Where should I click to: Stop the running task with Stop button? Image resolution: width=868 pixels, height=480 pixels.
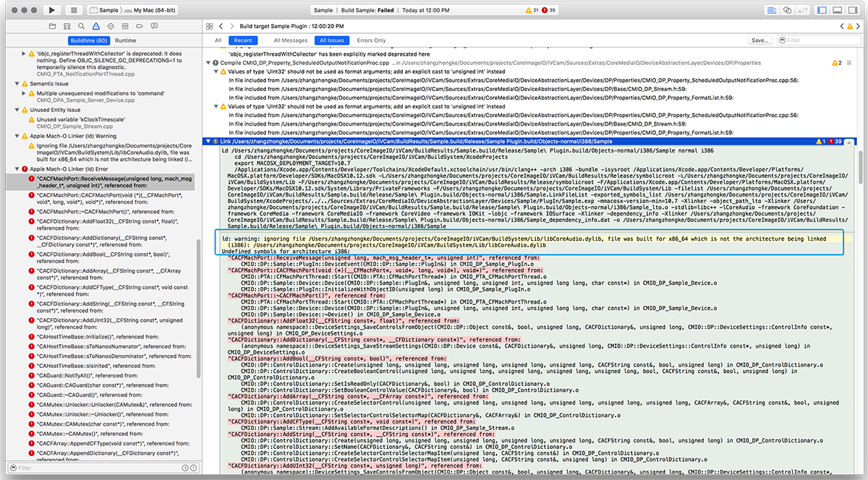coord(75,10)
